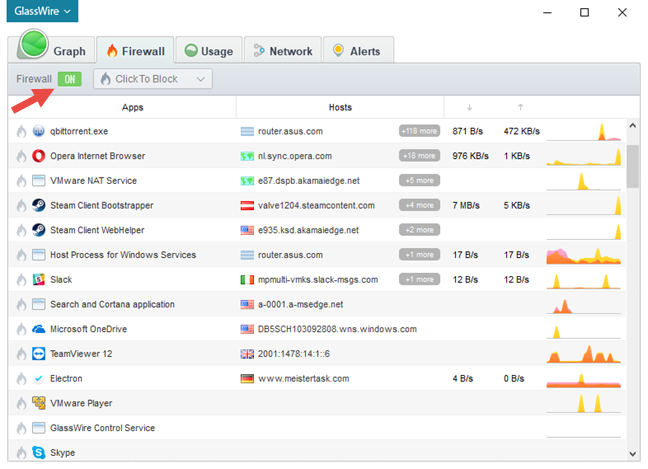Click the Steam Client Bootstrapper icon

click(x=38, y=205)
